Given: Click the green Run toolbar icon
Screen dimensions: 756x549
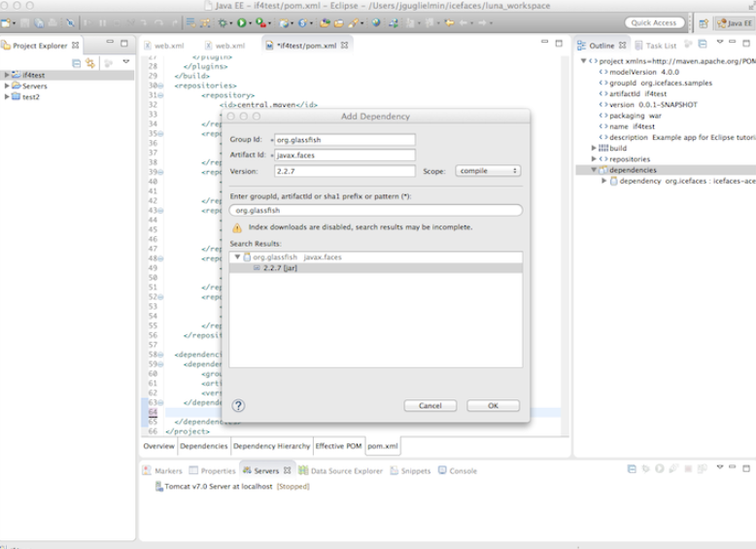Looking at the screenshot, I should pos(240,22).
